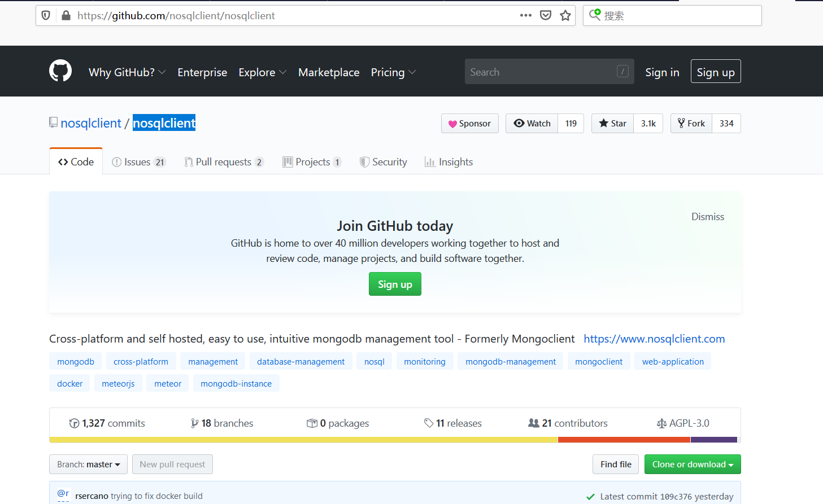Image resolution: width=823 pixels, height=504 pixels.
Task: Open the Clone or download dropdown
Action: tap(693, 464)
